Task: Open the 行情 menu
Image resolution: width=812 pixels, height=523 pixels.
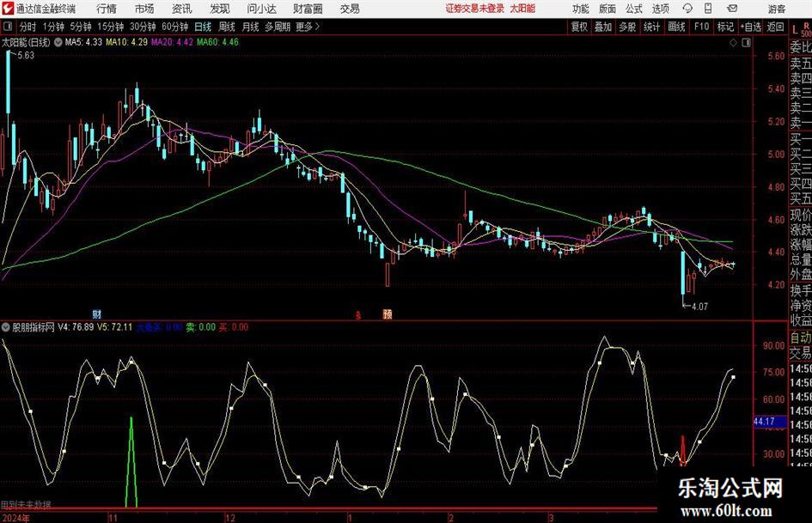Action: (x=107, y=9)
